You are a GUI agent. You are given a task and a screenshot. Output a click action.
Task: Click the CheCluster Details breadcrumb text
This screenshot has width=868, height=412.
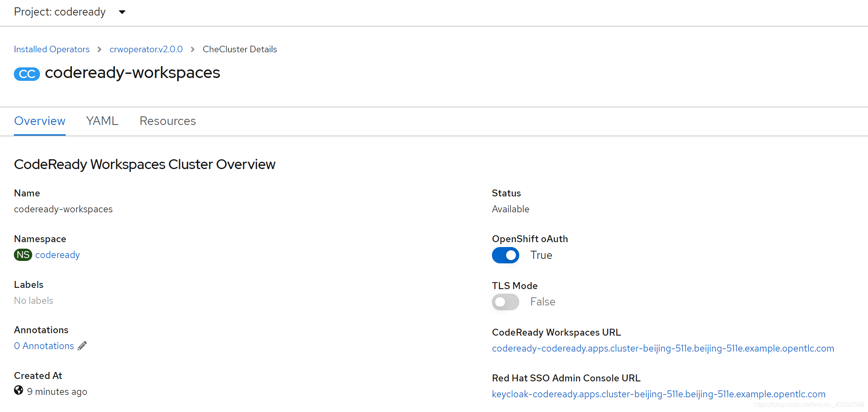240,49
